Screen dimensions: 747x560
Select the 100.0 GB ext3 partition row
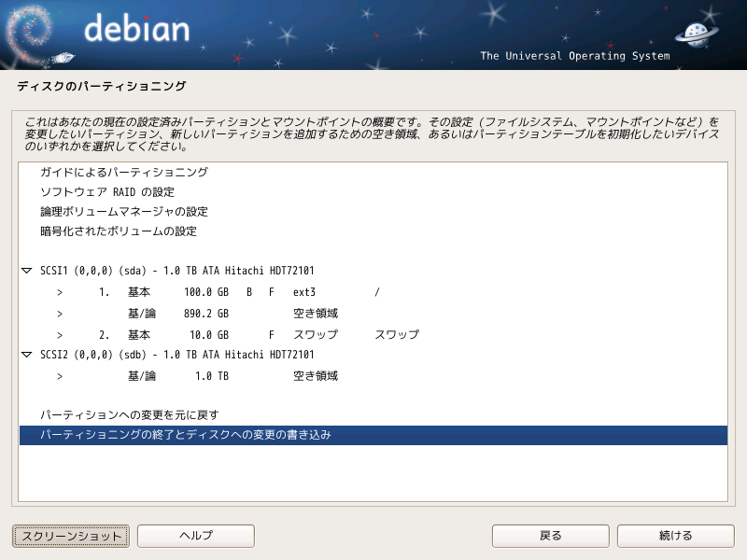pyautogui.click(x=373, y=292)
